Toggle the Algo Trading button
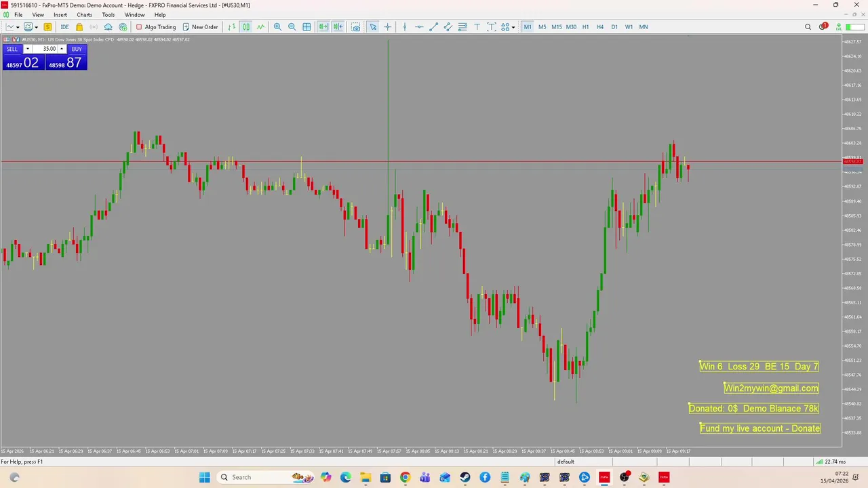Screen dimensions: 868x488 156,27
